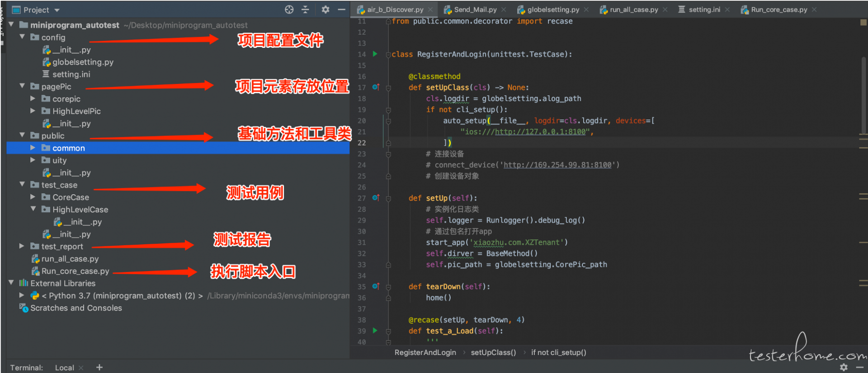Close the air_b_Discover.py tab
Image resolution: width=868 pixels, height=373 pixels.
pos(430,9)
